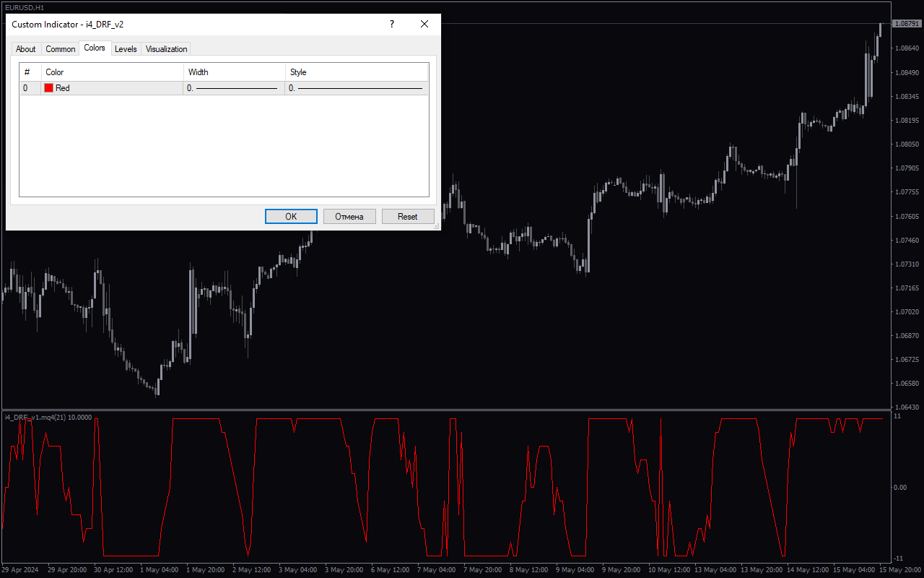This screenshot has height=578, width=924.
Task: Click the 1.07460 price scale value
Action: (x=907, y=240)
